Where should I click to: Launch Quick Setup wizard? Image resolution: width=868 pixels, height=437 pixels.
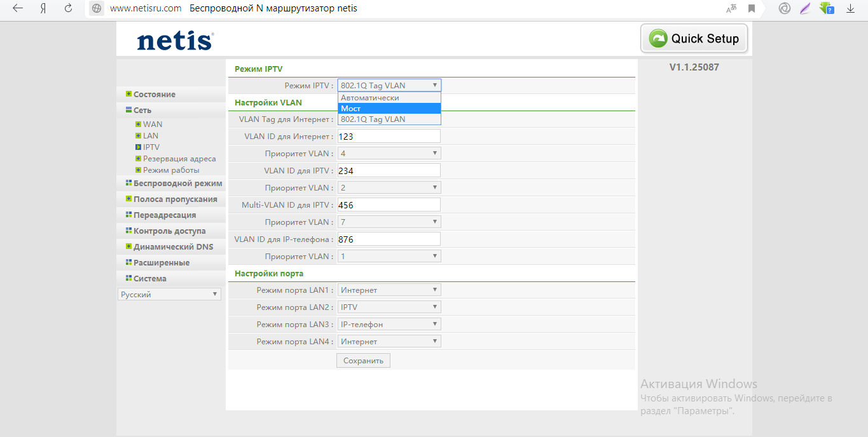tap(694, 39)
